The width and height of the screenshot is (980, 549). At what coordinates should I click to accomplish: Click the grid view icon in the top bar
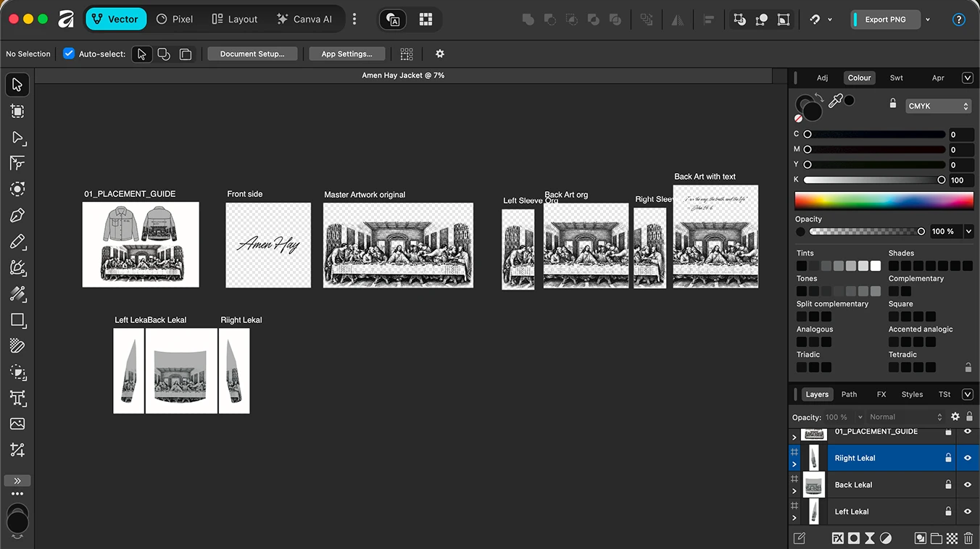point(425,20)
